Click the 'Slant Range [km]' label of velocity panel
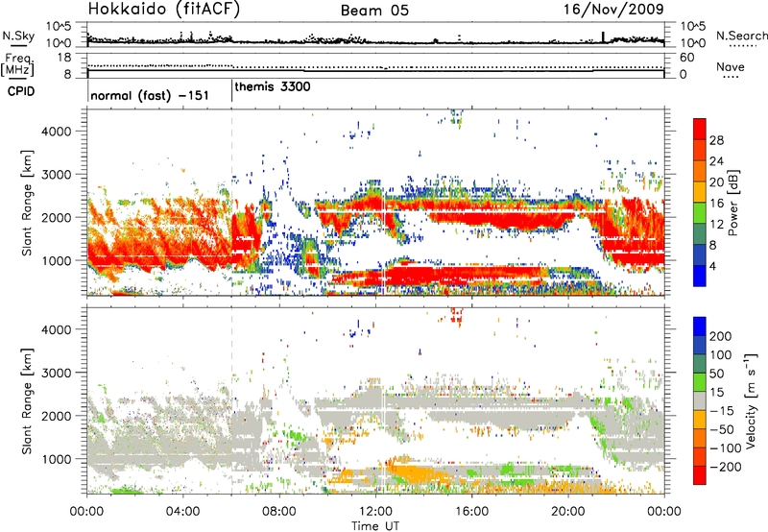Viewport: 768px width, 532px height. (x=27, y=400)
